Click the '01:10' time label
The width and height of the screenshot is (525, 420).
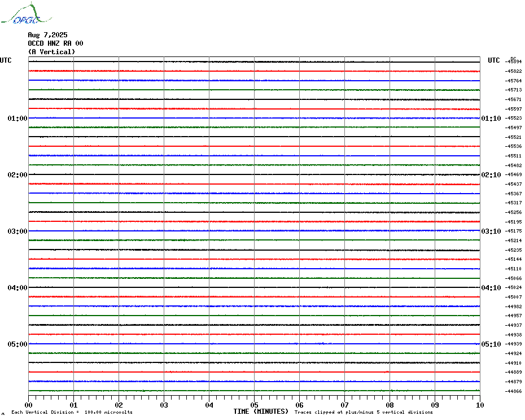coord(491,118)
